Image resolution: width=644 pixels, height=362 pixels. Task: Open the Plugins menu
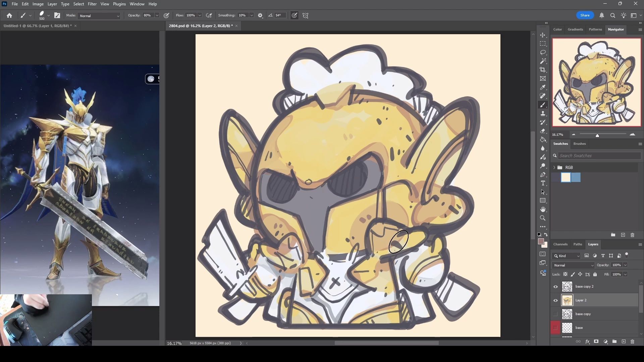[119, 4]
